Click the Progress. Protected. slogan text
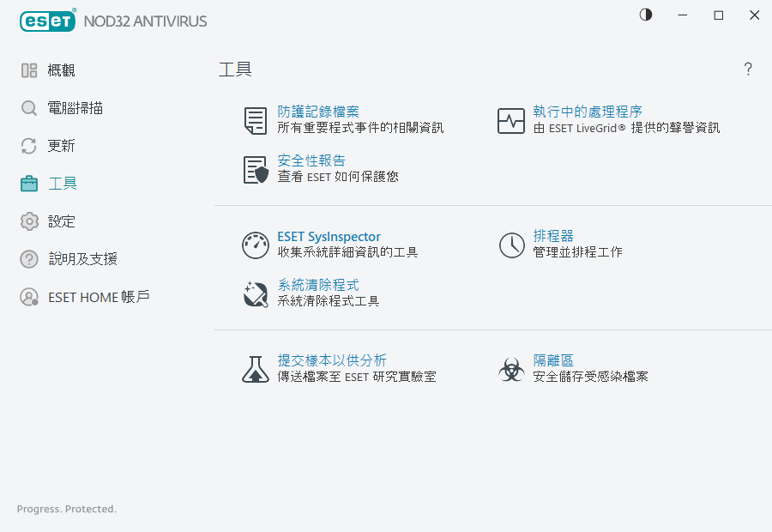 67,509
